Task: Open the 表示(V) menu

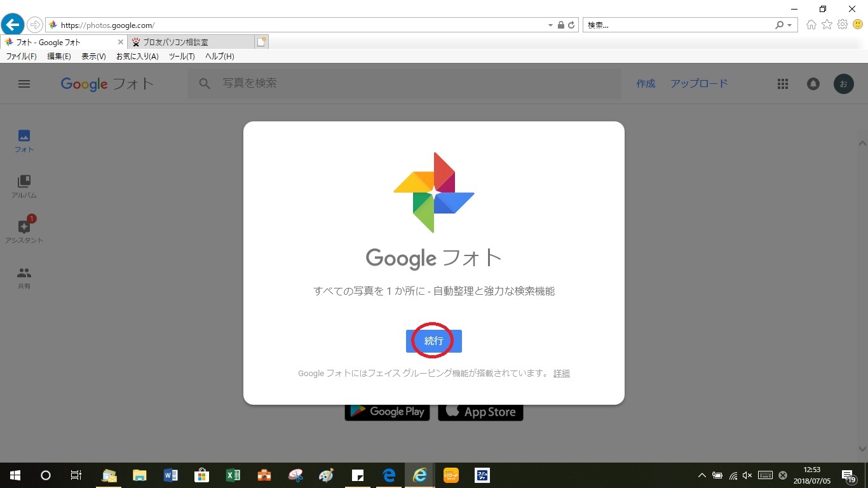Action: click(93, 57)
